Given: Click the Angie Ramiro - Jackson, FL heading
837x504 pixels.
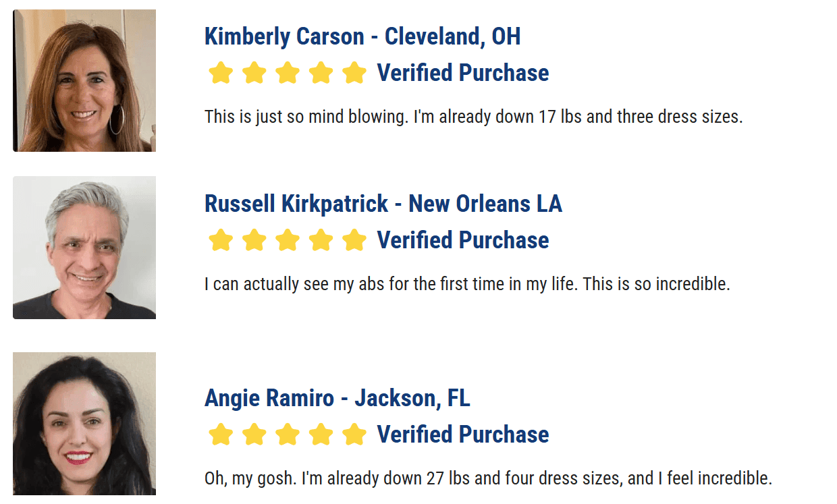Looking at the screenshot, I should coord(337,398).
